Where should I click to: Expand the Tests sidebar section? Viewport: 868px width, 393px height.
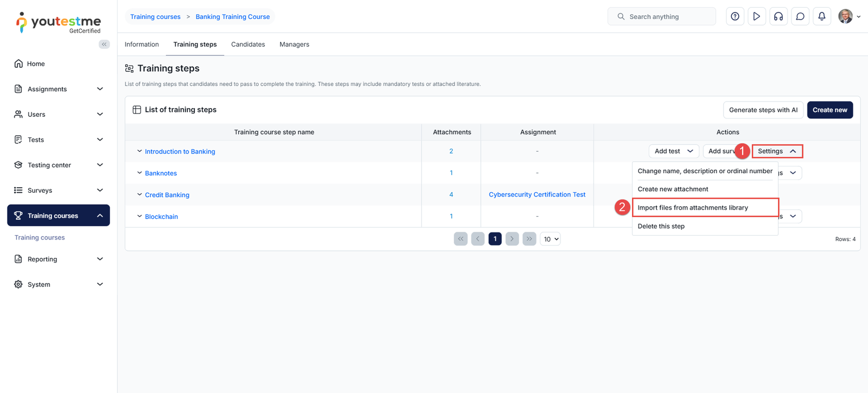click(x=100, y=140)
